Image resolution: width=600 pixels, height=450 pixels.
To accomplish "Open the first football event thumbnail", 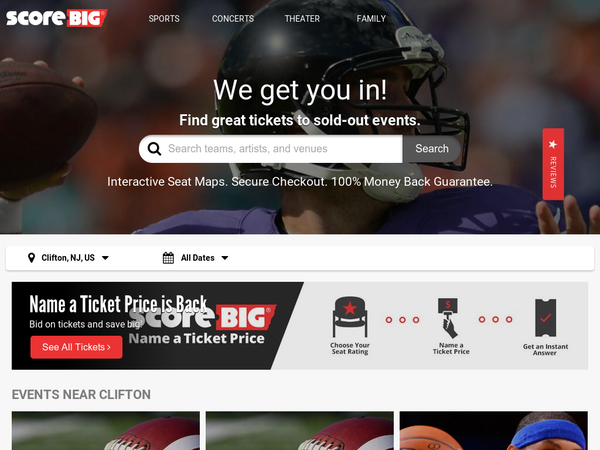I will (x=106, y=430).
